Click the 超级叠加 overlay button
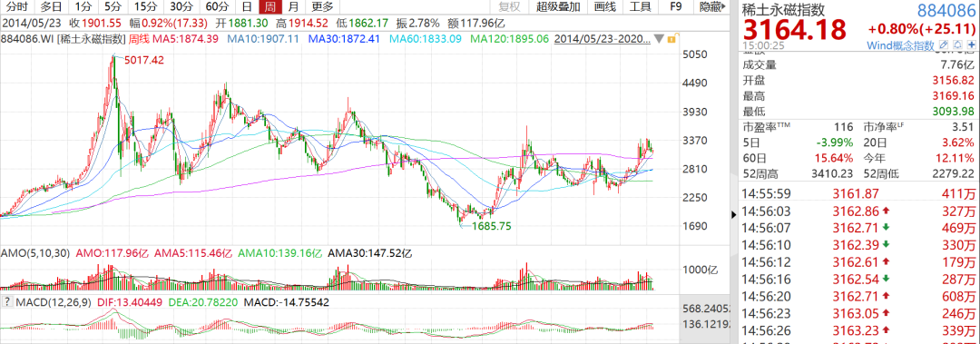Image resolution: width=980 pixels, height=344 pixels. tap(558, 7)
